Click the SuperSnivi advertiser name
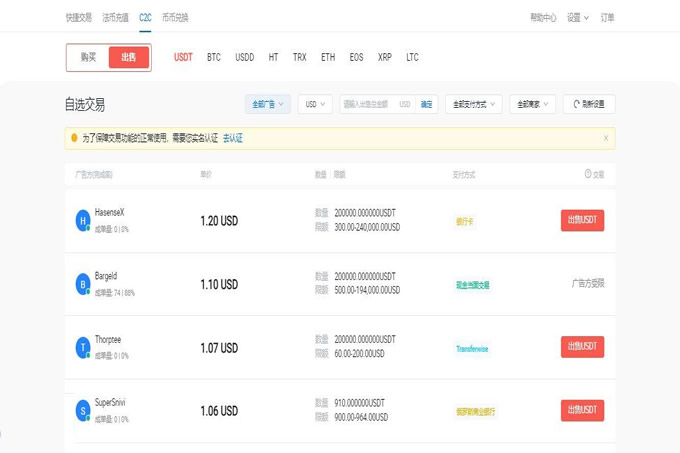This screenshot has height=453, width=680. pyautogui.click(x=110, y=403)
